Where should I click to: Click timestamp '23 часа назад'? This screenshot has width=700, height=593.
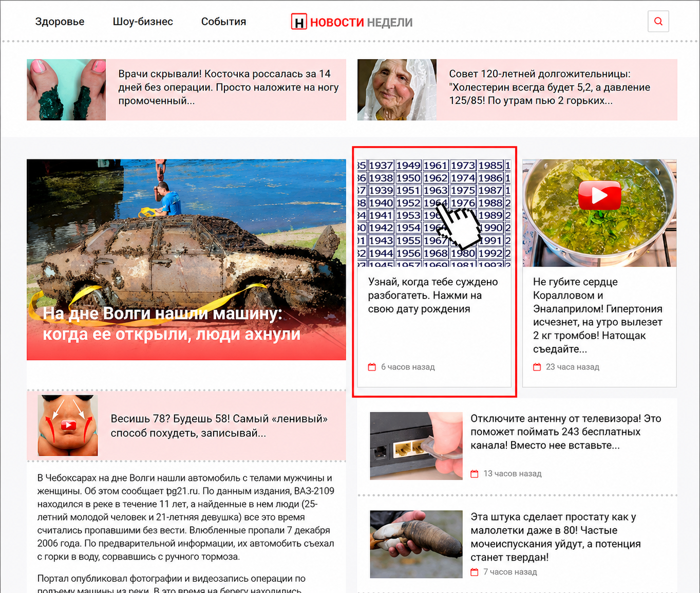[573, 367]
